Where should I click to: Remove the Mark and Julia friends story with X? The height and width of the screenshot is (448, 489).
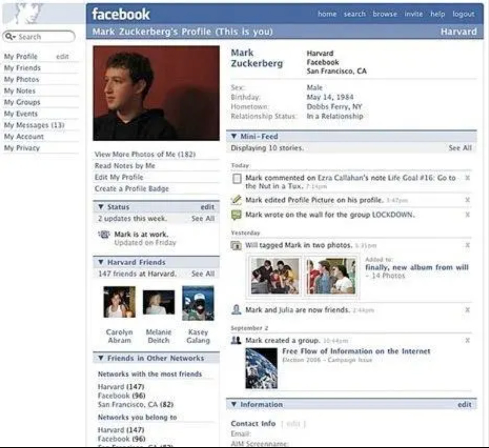467,310
